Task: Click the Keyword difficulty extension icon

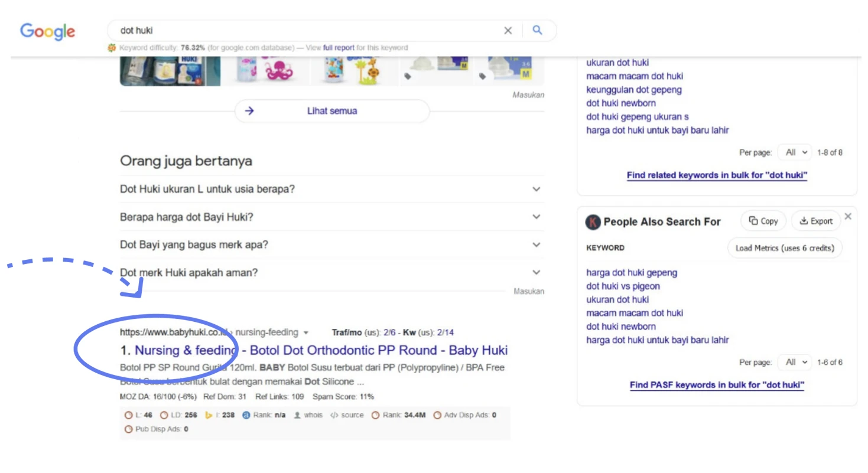Action: [x=112, y=48]
